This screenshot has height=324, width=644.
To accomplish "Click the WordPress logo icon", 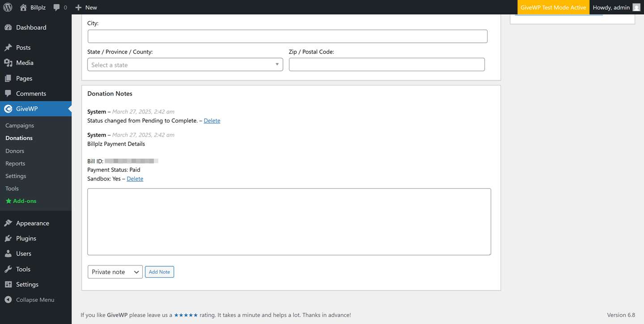I will [8, 7].
